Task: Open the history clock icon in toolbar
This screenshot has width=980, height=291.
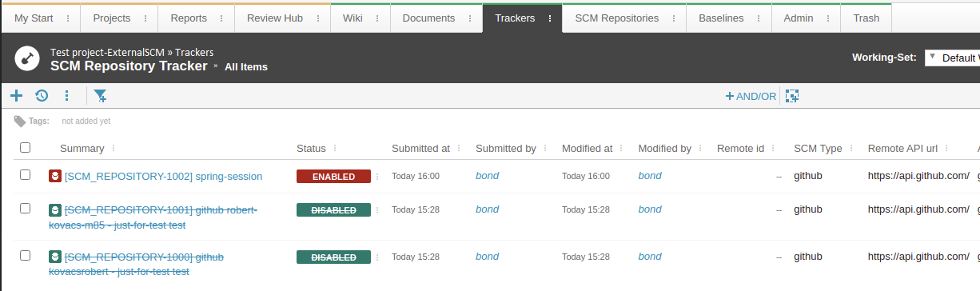Action: 42,96
